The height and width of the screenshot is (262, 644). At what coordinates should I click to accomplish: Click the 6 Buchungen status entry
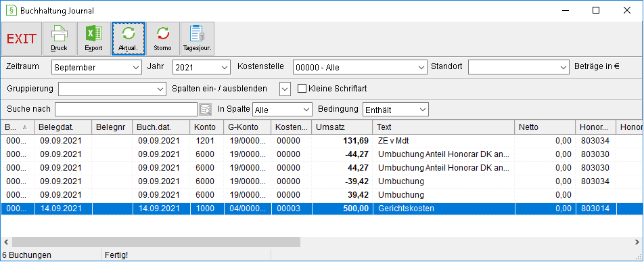[27, 255]
